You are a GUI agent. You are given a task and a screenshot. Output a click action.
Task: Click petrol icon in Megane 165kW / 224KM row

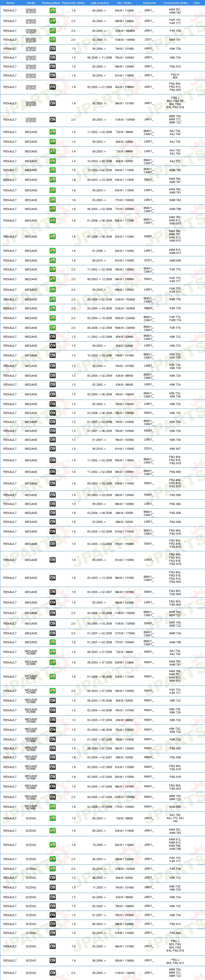click(52, 318)
